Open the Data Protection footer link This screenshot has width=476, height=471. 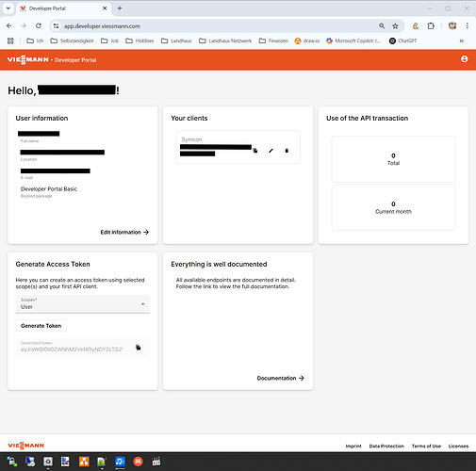click(386, 446)
